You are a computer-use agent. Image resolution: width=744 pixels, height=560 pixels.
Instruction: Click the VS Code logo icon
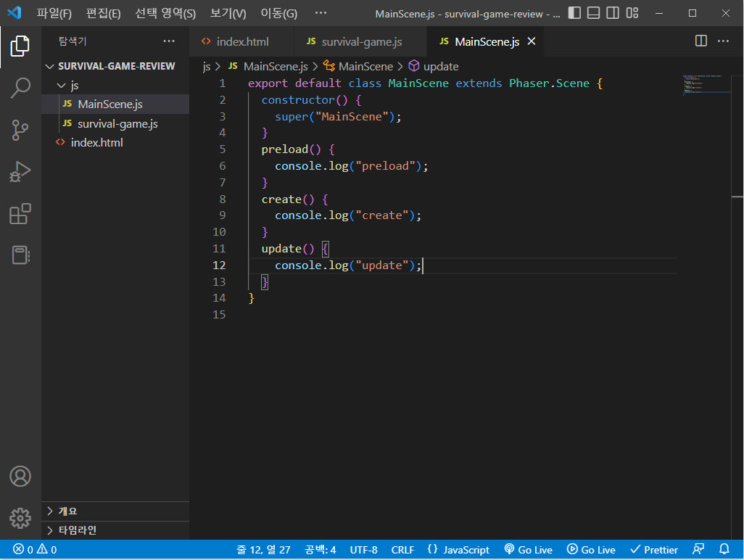(15, 13)
